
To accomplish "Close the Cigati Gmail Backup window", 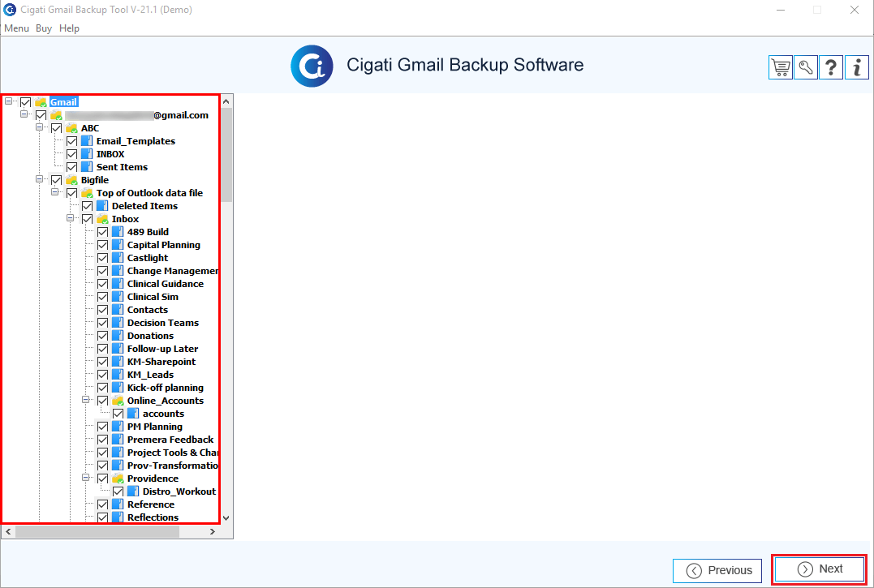I will coord(854,10).
